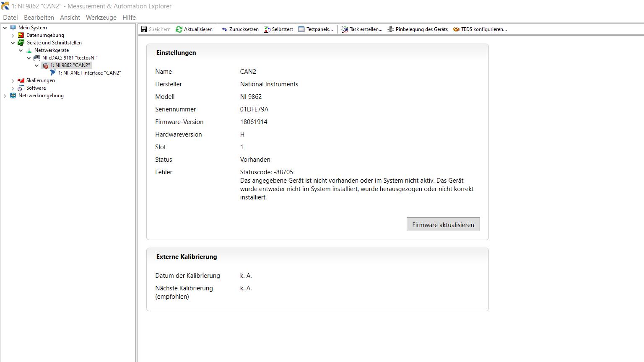Click Aktualisieren toolbar label
Screen dimensions: 644x362
(x=198, y=29)
